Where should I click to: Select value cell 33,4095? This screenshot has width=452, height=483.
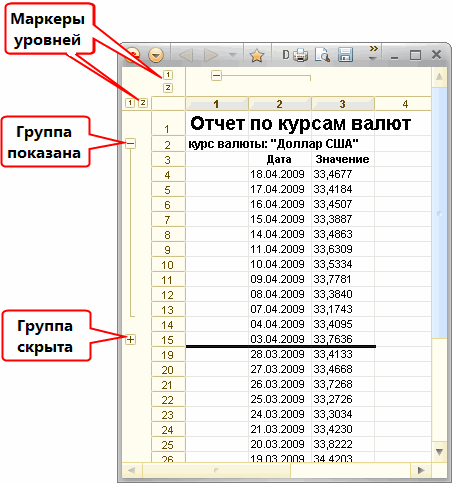(x=343, y=324)
